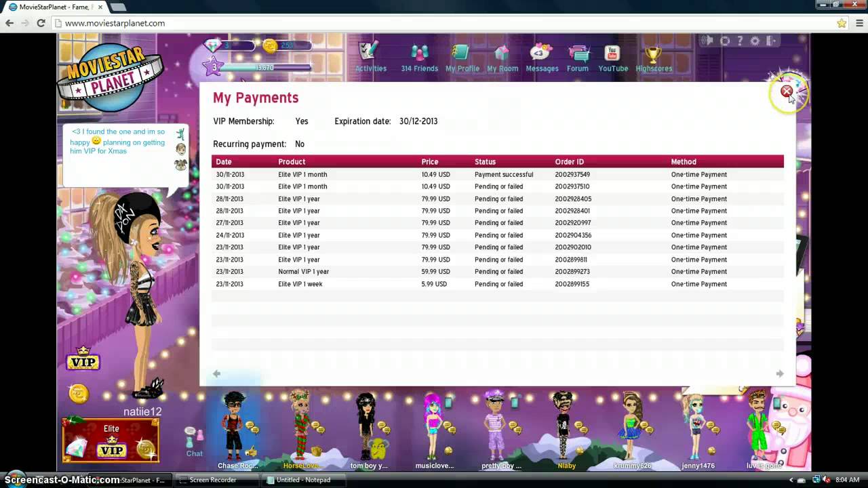868x488 pixels.
Task: Open the Forum
Action: coord(578,57)
